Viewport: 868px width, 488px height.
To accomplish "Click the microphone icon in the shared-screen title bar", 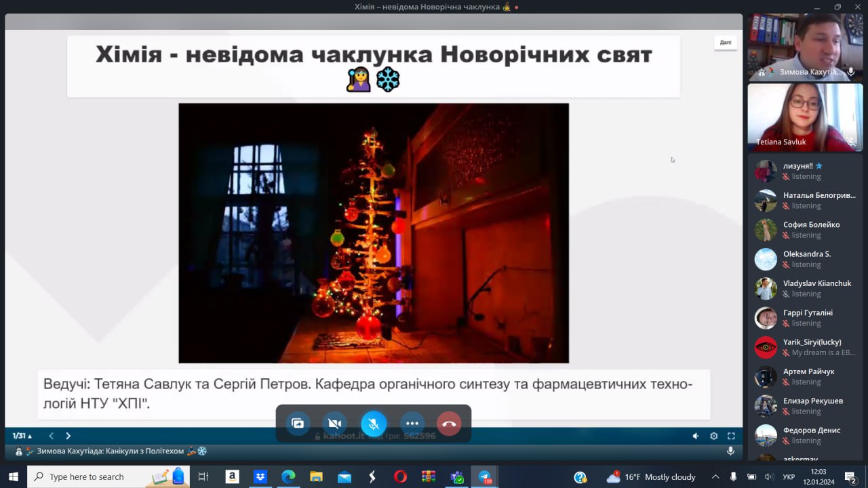I will click(x=730, y=451).
